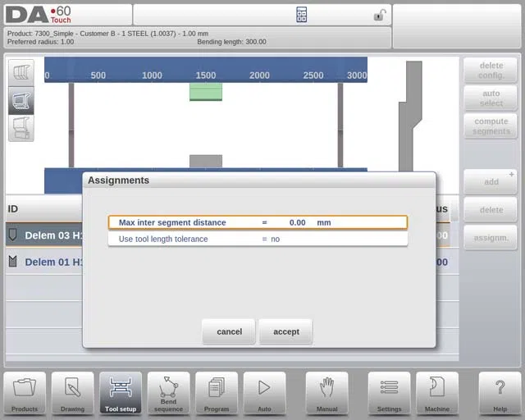525x420 pixels.
Task: Click the 1500 mark on ruler
Action: [206, 75]
